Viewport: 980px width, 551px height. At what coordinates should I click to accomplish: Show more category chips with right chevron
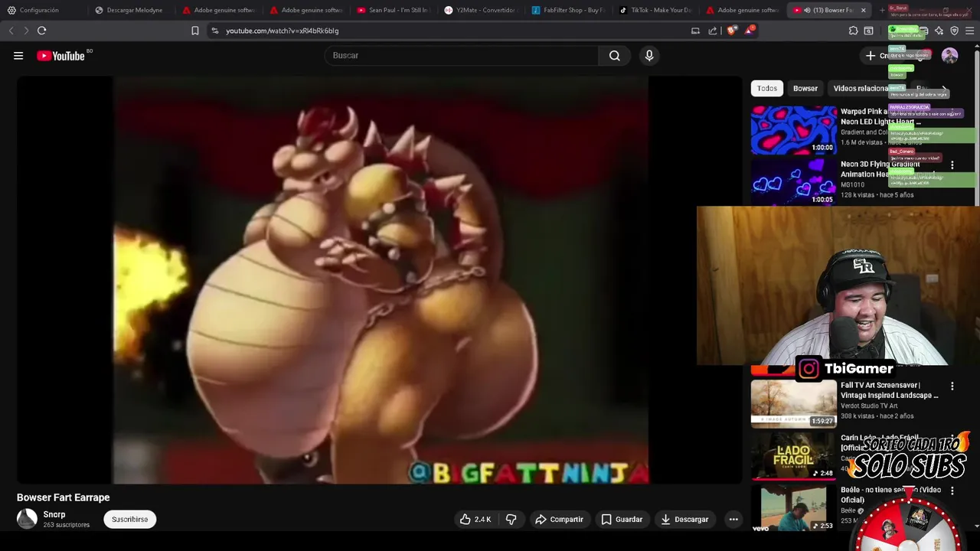(x=944, y=88)
